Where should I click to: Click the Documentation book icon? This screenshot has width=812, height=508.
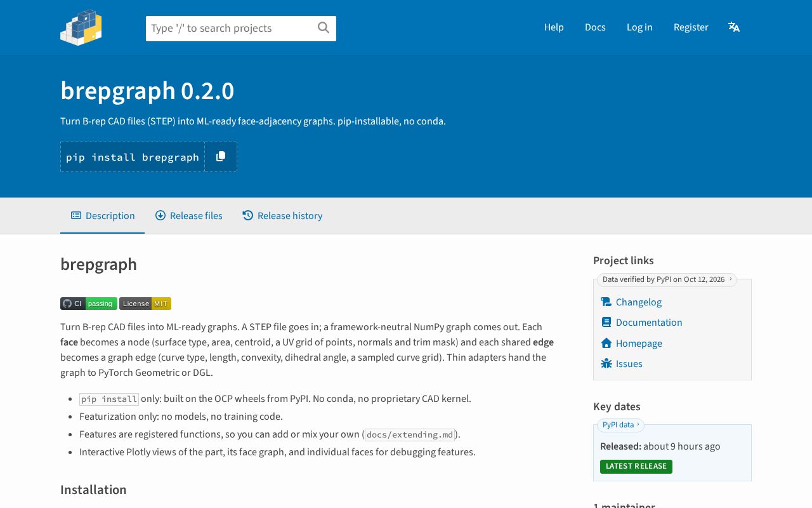606,323
